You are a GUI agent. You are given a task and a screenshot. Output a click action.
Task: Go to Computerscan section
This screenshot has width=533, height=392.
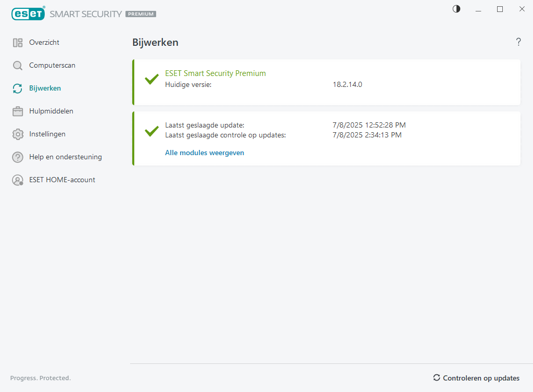[x=52, y=66]
